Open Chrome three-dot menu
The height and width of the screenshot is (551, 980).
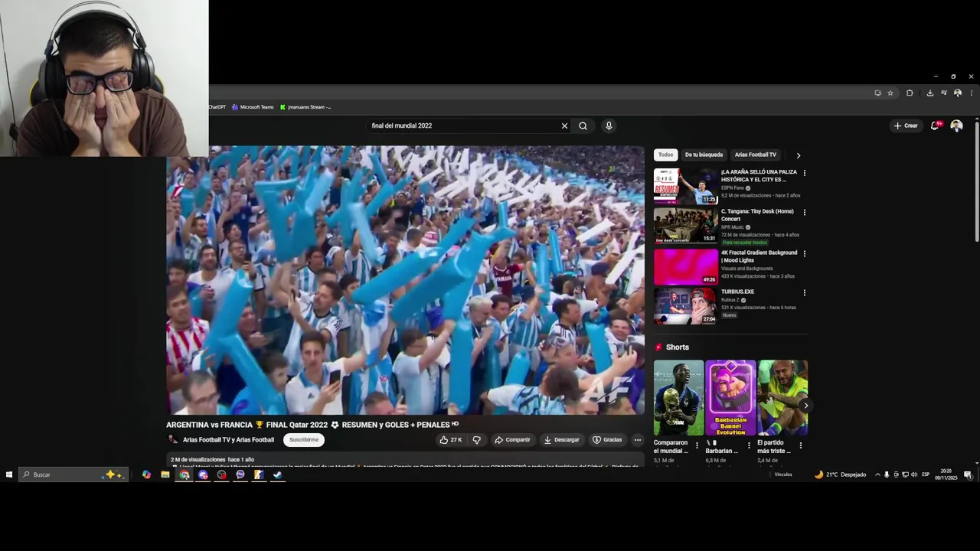click(971, 93)
